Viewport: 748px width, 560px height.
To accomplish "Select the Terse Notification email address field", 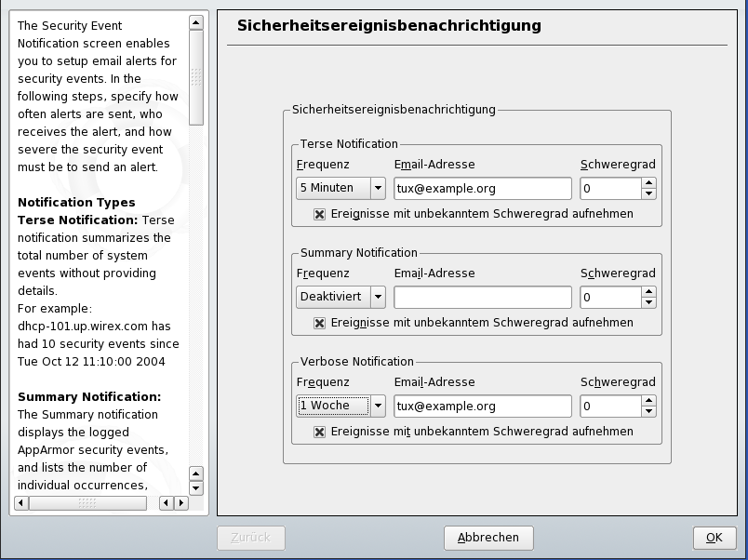I will tap(483, 188).
